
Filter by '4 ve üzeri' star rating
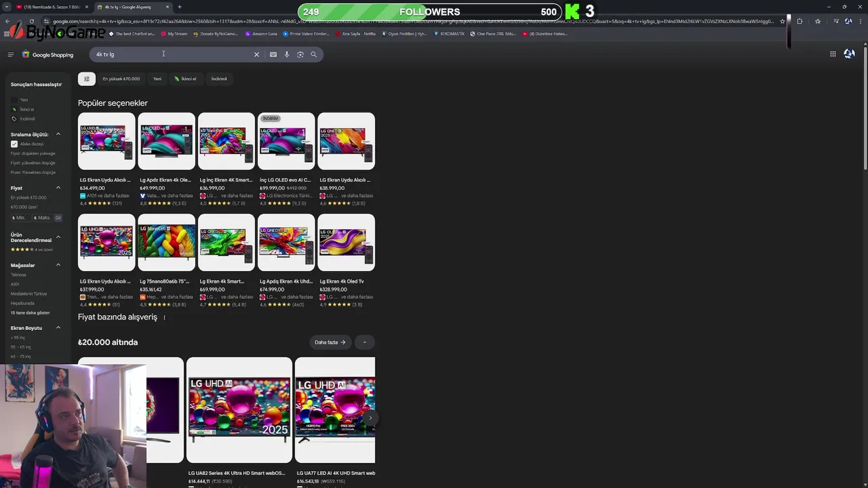pyautogui.click(x=31, y=249)
